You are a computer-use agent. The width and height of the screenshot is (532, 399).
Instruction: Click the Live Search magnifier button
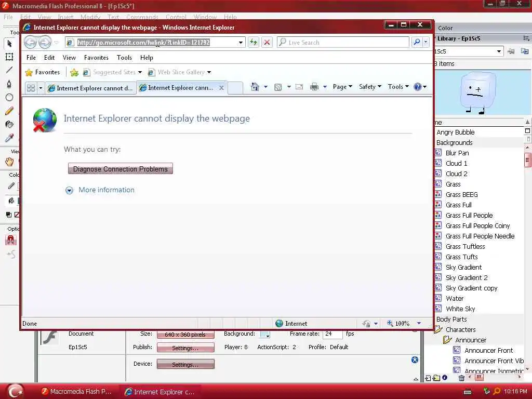coord(417,42)
